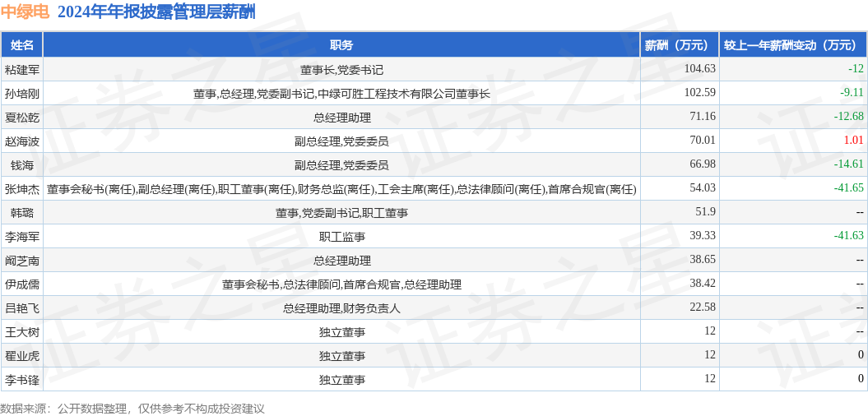
Task: Click salary value 22.58
Action: click(703, 307)
